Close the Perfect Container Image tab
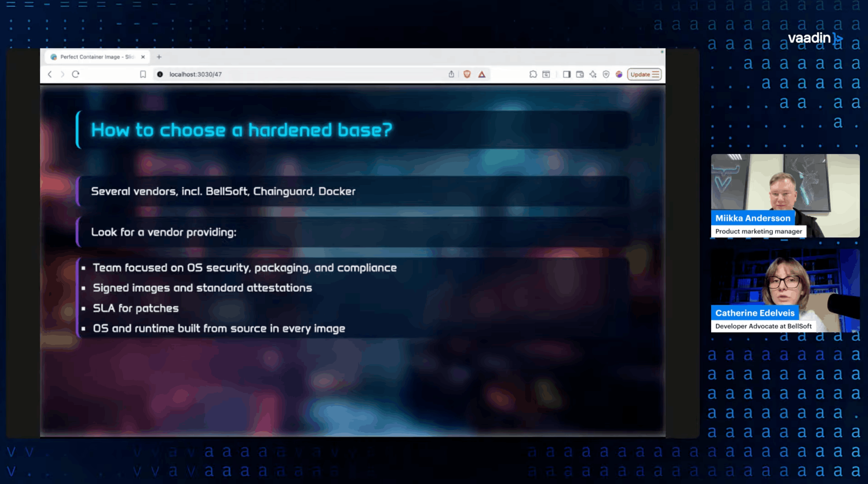This screenshot has width=868, height=484. [143, 57]
